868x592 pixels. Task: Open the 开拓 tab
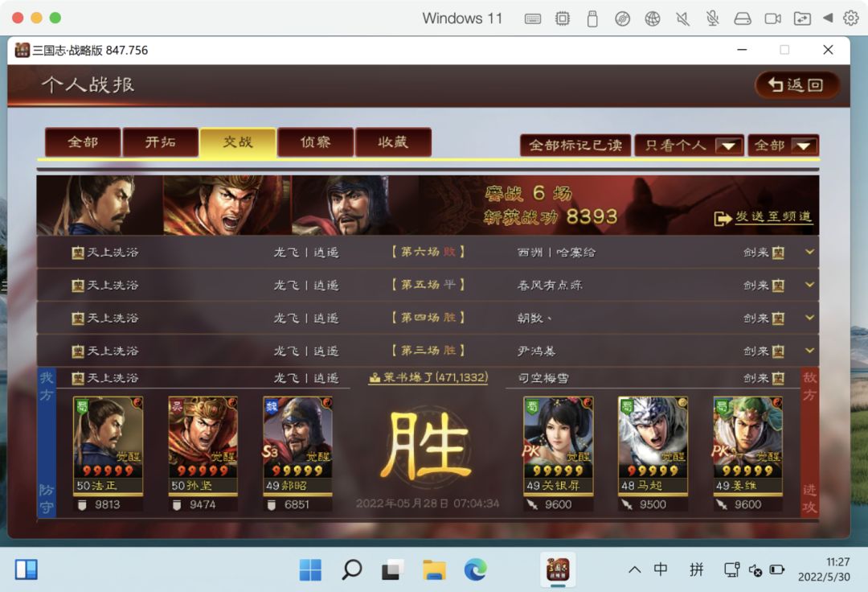click(161, 142)
